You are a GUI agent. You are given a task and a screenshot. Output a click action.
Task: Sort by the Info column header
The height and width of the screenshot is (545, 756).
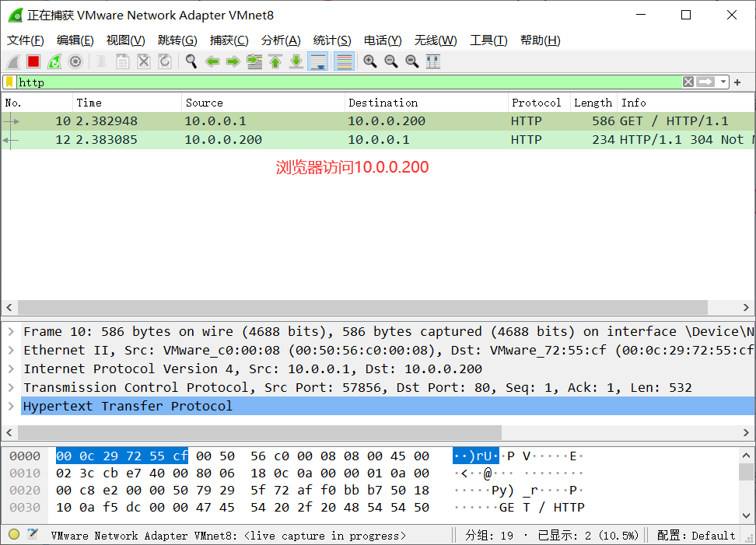[685, 103]
